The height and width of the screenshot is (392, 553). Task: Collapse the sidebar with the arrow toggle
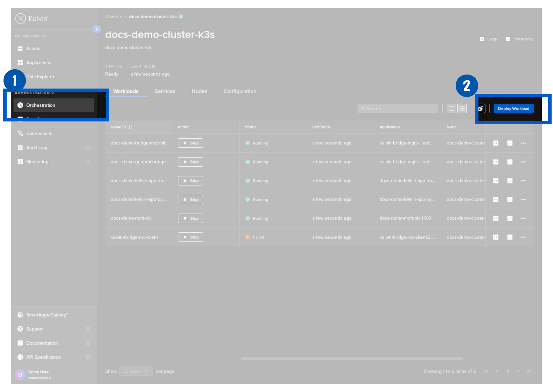coord(97,29)
